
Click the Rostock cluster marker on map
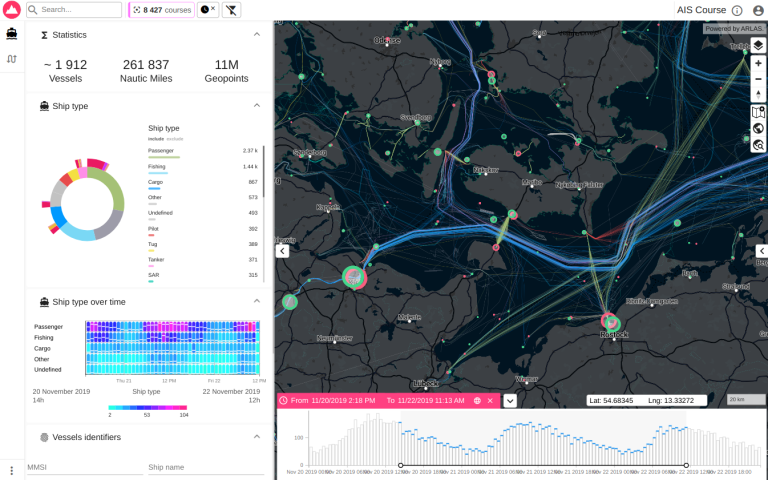tap(610, 322)
